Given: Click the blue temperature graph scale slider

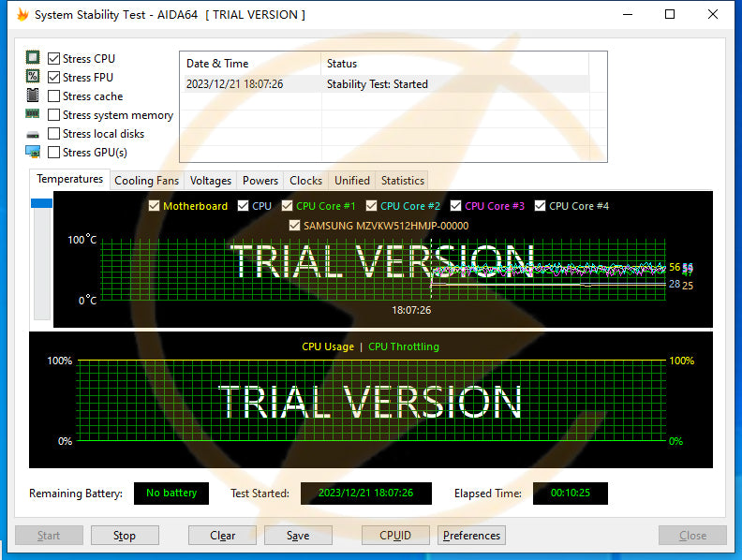Looking at the screenshot, I should click(41, 203).
